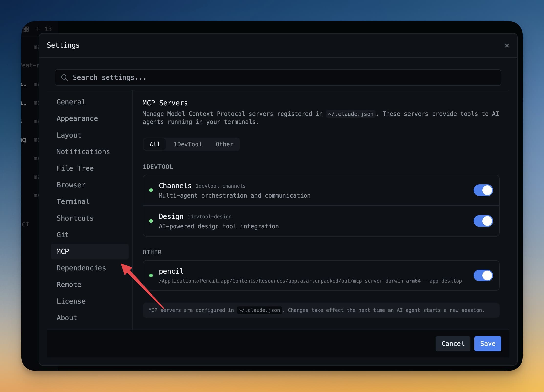This screenshot has width=544, height=392.
Task: Click the green status dot beside pencil server
Action: 151,275
